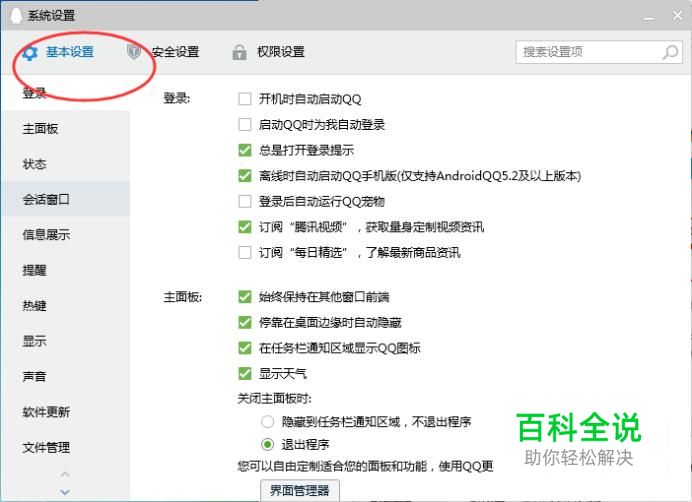Click the padlock icon for 权限设置
Image resolution: width=692 pixels, height=502 pixels.
[x=239, y=52]
